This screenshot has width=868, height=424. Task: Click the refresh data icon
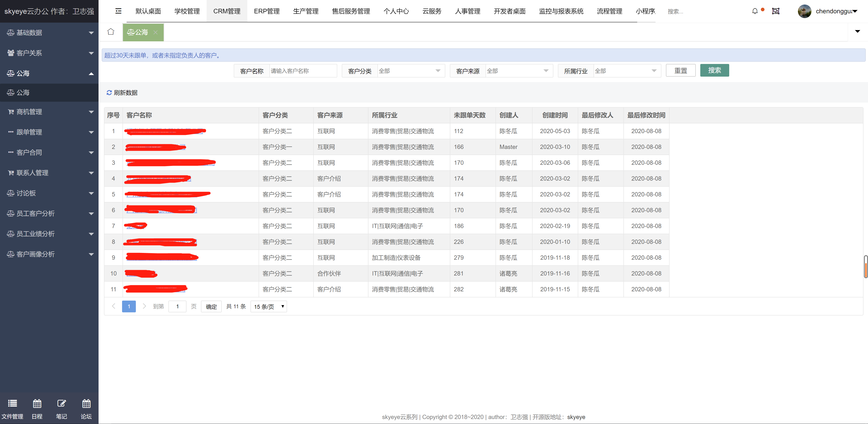109,93
